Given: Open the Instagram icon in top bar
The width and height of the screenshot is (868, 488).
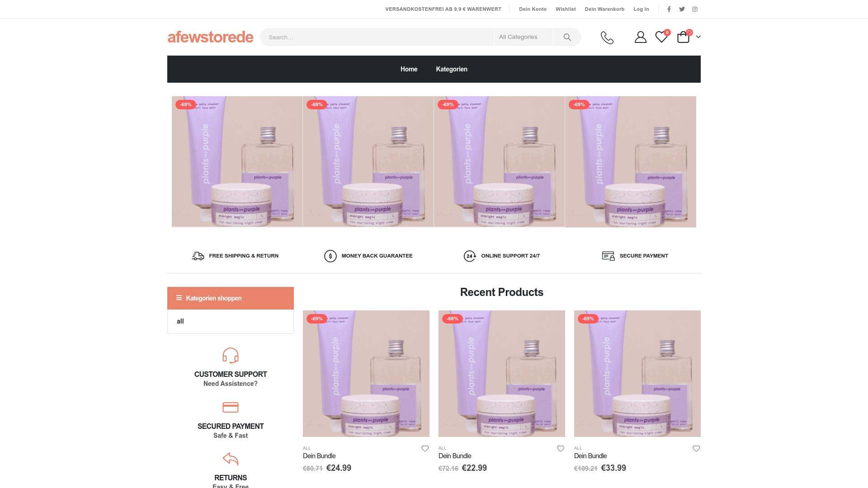Looking at the screenshot, I should tap(695, 9).
